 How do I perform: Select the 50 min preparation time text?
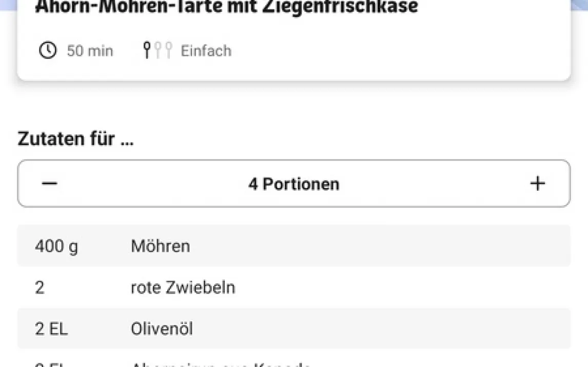tap(90, 51)
